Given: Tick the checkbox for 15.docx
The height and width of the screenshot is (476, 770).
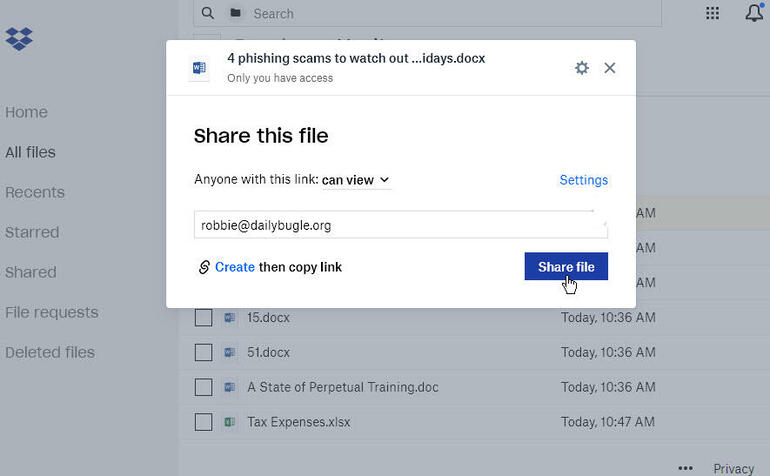Looking at the screenshot, I should click(x=203, y=318).
